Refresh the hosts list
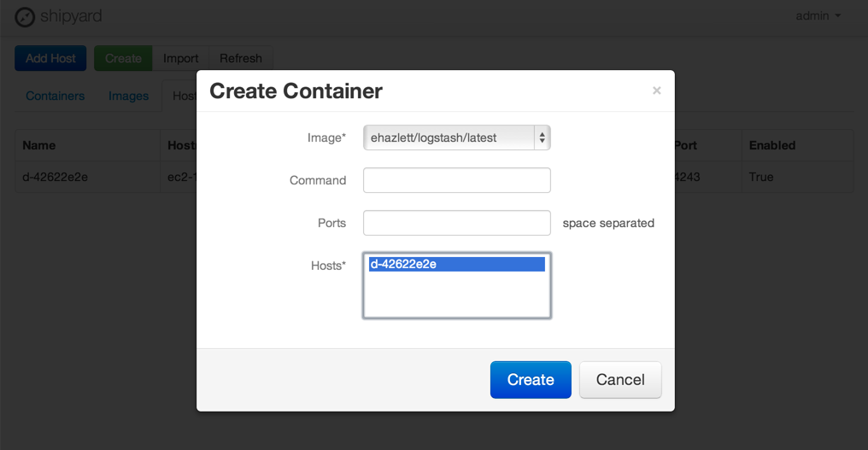This screenshot has height=450, width=868. 240,58
